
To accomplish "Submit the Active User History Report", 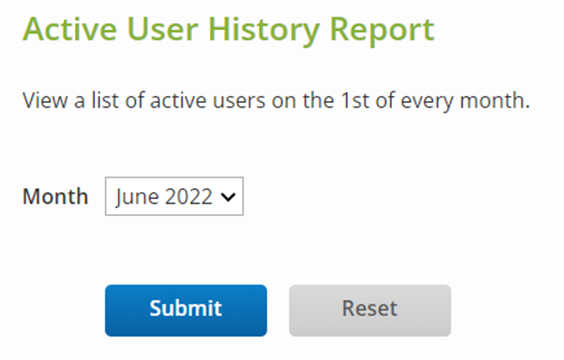I will 186,310.
